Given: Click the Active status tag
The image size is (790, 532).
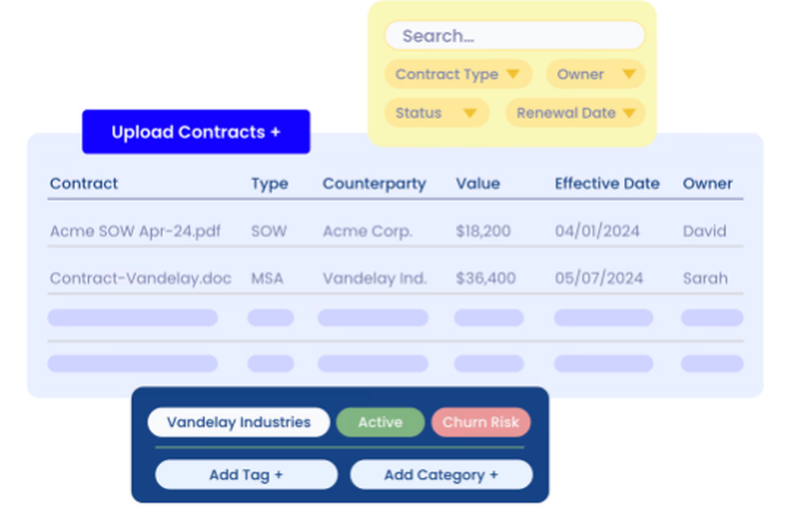Looking at the screenshot, I should (380, 422).
